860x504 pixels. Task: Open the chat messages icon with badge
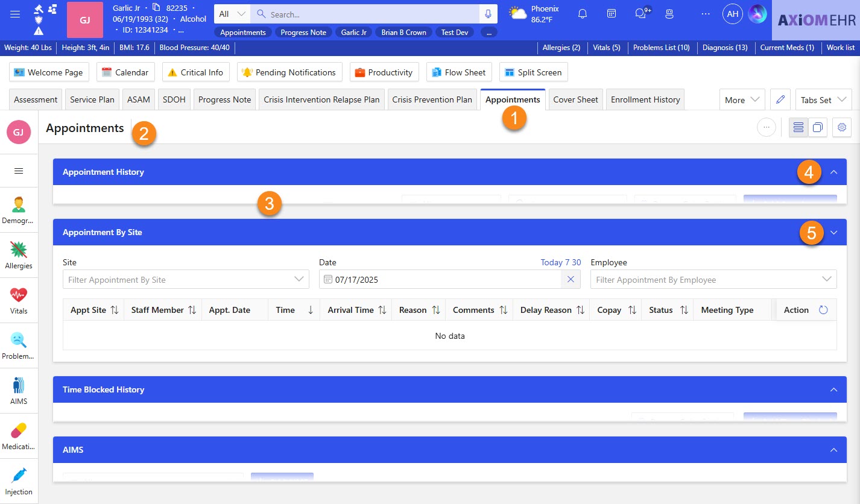[640, 14]
